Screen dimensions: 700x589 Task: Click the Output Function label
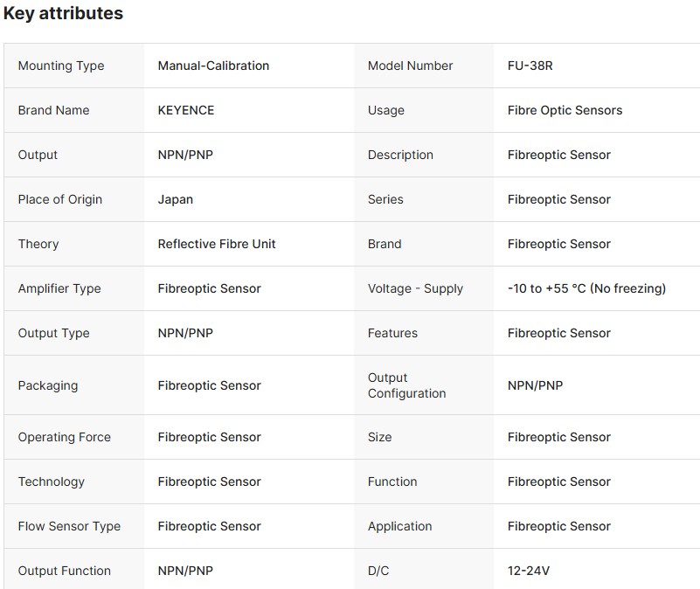click(65, 571)
